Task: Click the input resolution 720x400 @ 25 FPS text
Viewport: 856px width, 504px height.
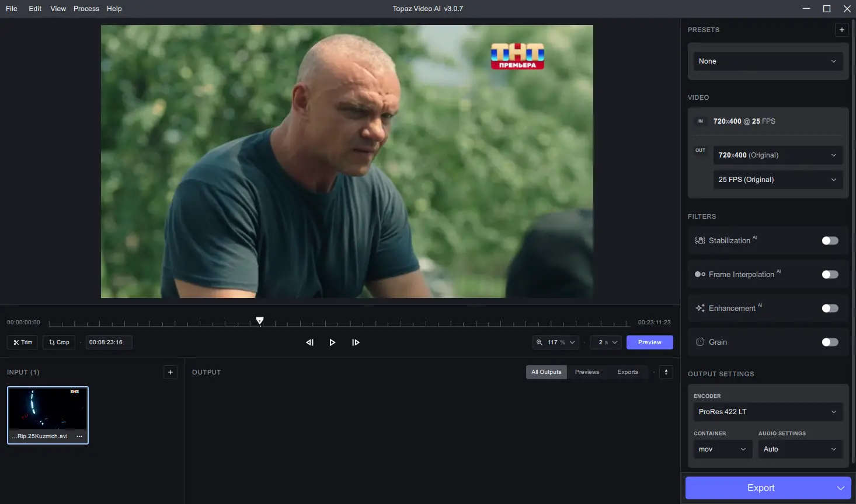Action: [x=744, y=121]
